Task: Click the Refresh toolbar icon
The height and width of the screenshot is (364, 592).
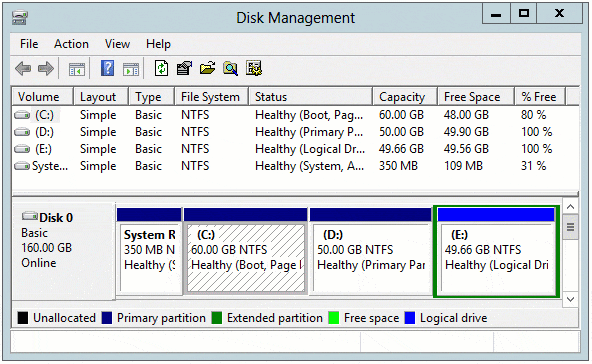Action: point(162,68)
